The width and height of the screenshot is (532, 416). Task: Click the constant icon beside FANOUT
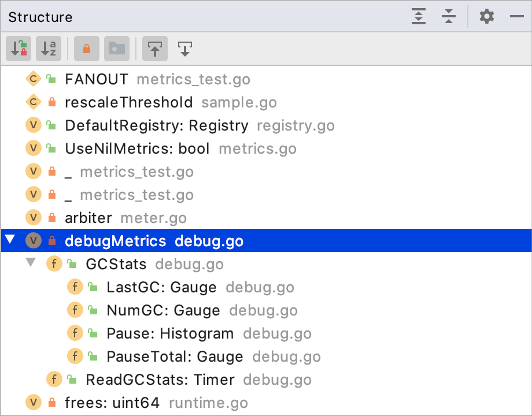tap(33, 79)
